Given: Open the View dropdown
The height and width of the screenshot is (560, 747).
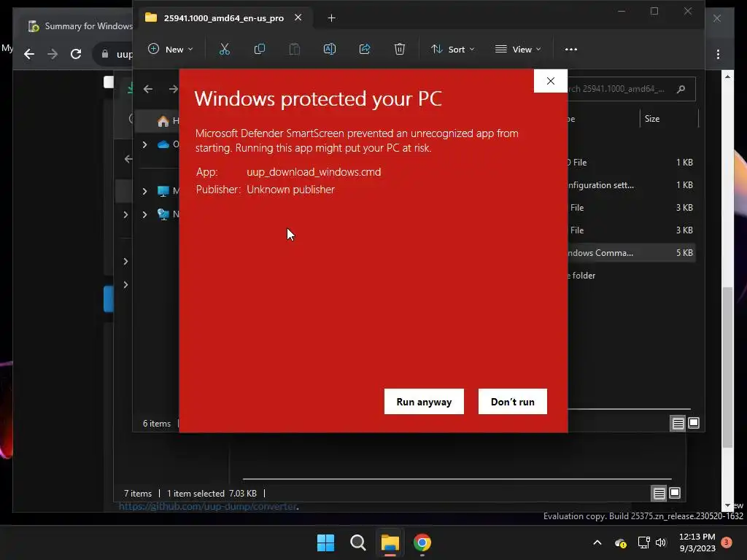Looking at the screenshot, I should (x=518, y=49).
